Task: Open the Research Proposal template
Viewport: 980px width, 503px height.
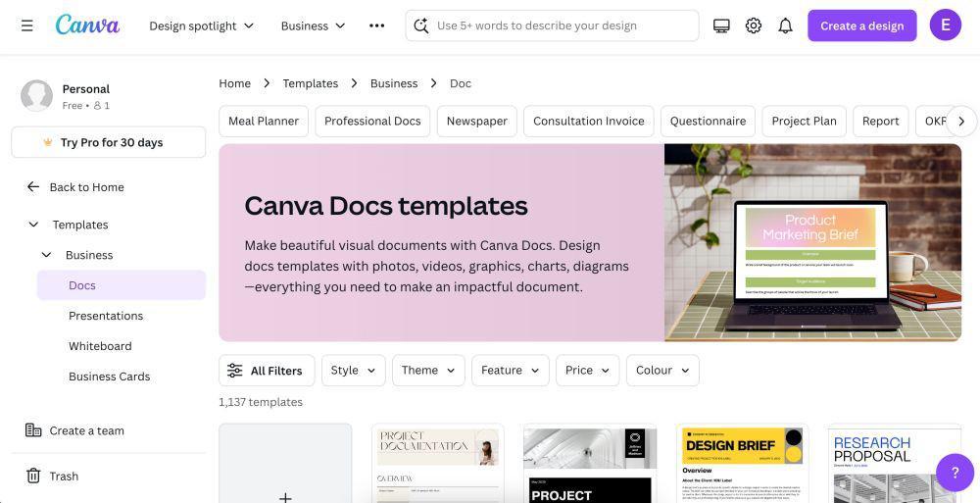Action: (895, 464)
